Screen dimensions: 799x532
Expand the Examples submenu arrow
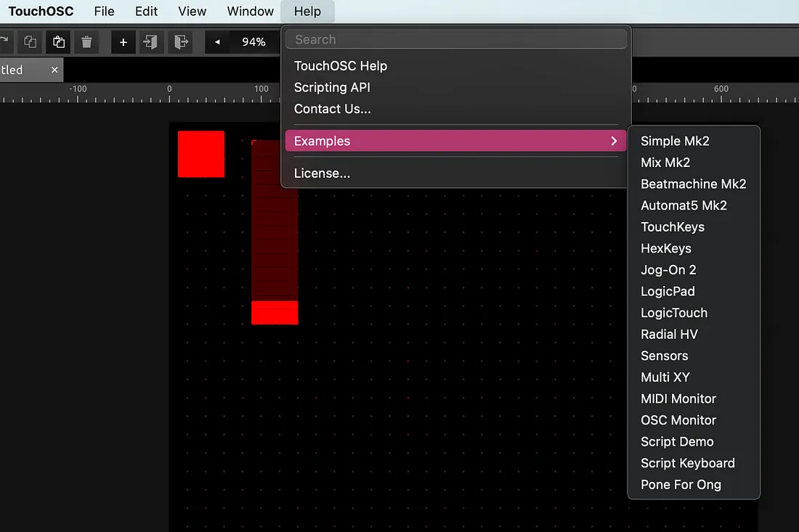tap(614, 141)
